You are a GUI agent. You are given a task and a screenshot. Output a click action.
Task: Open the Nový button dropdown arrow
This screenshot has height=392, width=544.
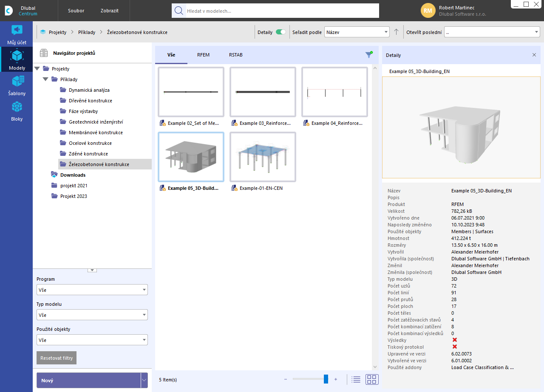144,380
